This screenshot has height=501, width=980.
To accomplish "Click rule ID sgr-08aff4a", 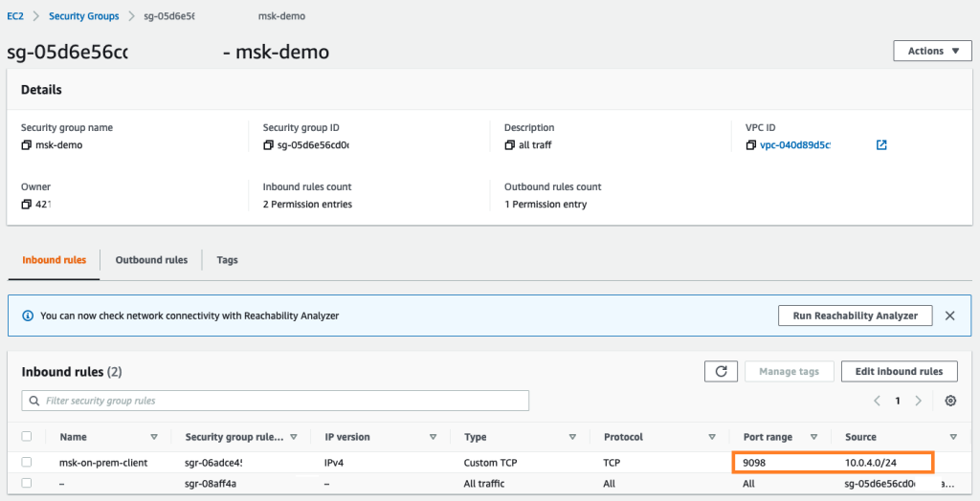I will (x=211, y=484).
